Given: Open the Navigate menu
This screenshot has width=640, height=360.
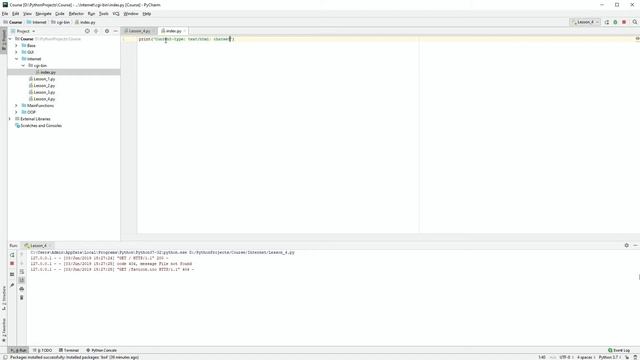Looking at the screenshot, I should [43, 13].
